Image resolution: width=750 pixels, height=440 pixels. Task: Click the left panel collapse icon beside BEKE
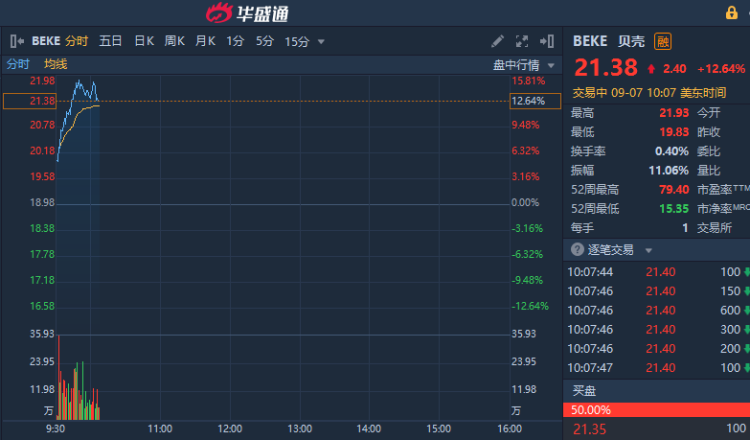point(16,41)
